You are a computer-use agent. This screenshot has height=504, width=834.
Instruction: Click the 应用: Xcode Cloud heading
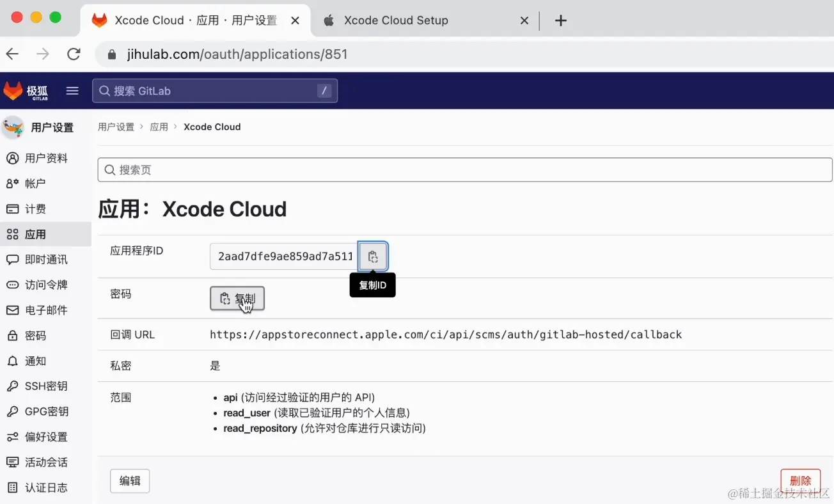point(192,209)
